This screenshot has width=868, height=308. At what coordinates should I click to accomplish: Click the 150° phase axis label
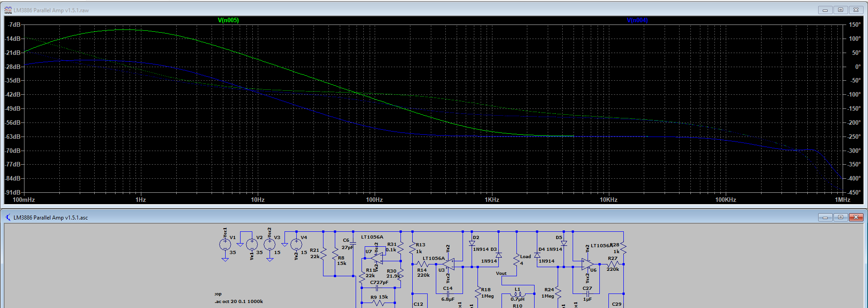point(854,24)
